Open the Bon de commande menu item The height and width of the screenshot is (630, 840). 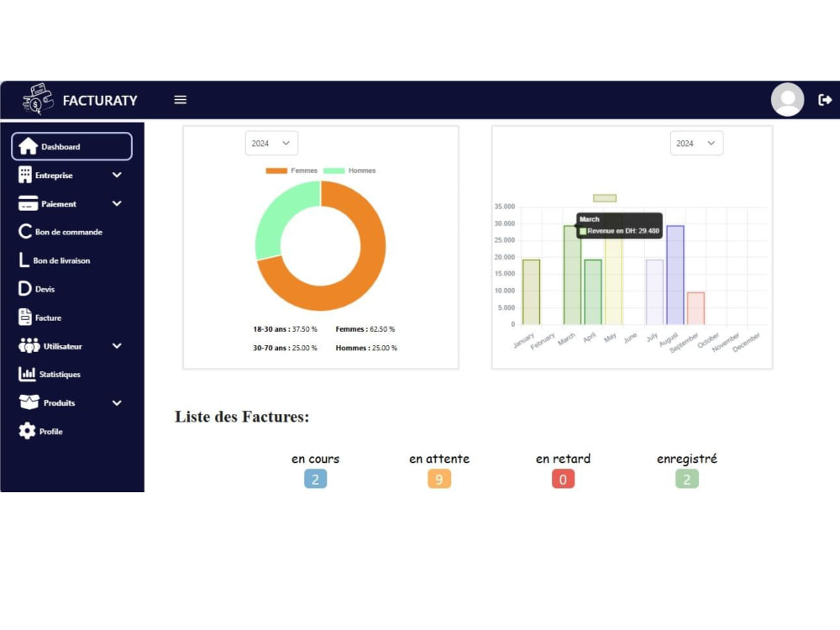(x=69, y=232)
